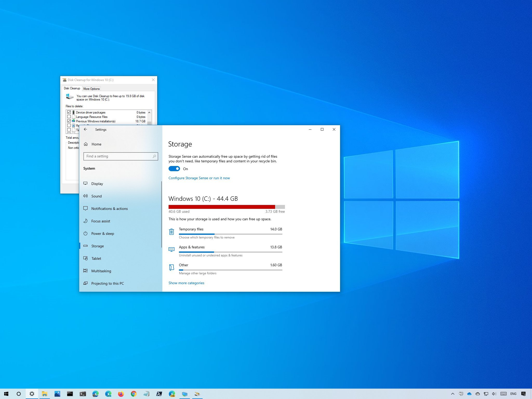Uncheck Previous Windows installation(s) in Disk Cleanup
This screenshot has width=532, height=399.
69,121
